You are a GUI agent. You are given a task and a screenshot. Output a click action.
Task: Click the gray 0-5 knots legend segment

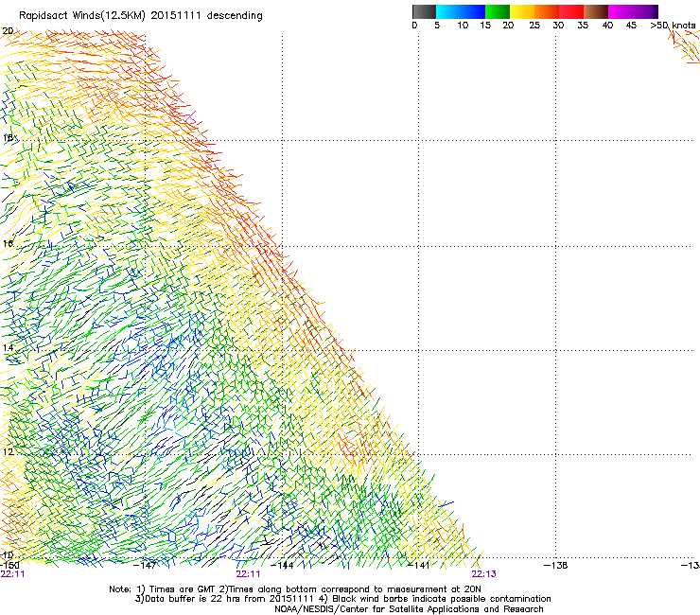tap(424, 11)
